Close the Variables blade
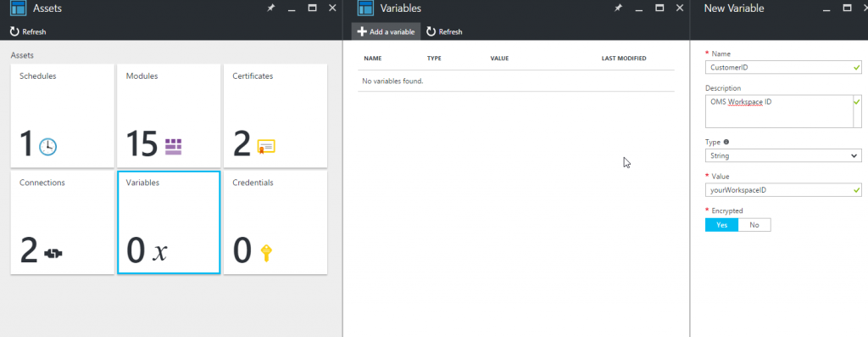The width and height of the screenshot is (868, 337). click(x=679, y=8)
